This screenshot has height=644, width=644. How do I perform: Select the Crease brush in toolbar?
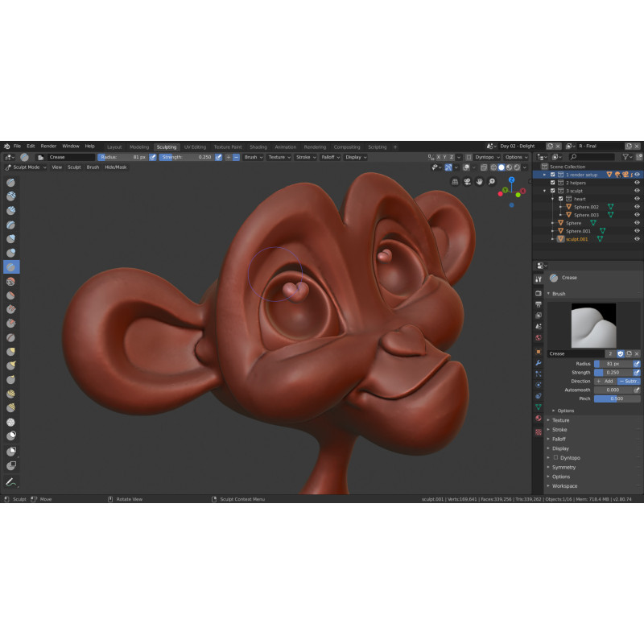12,266
